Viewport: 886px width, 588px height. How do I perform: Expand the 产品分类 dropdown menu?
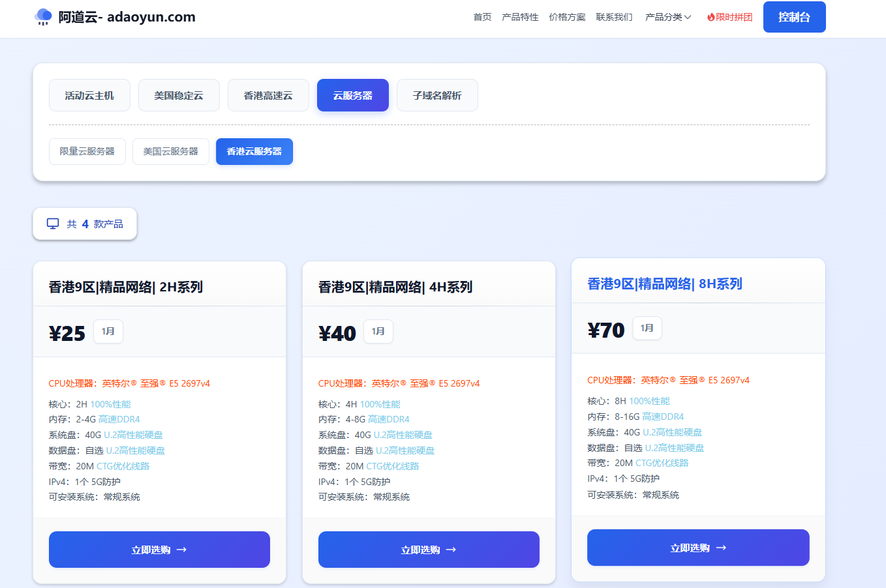tap(667, 17)
